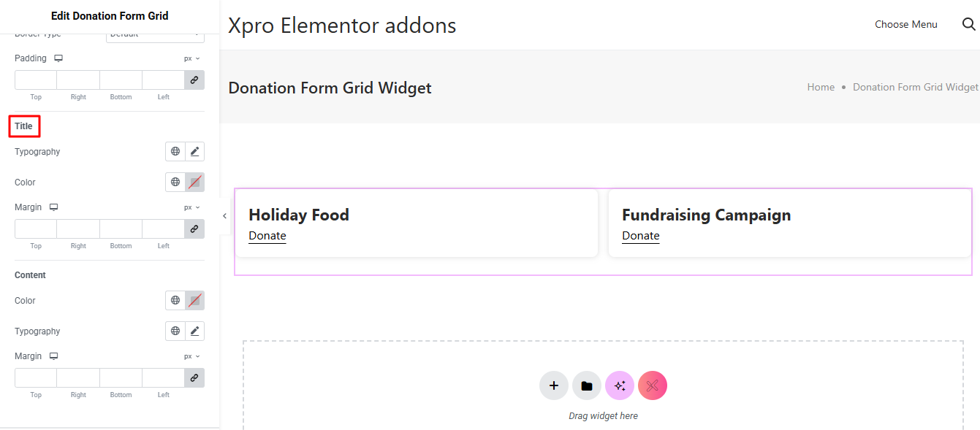Viewport: 980px width, 430px height.
Task: Open Title typography edit pencil icon
Action: 194,152
